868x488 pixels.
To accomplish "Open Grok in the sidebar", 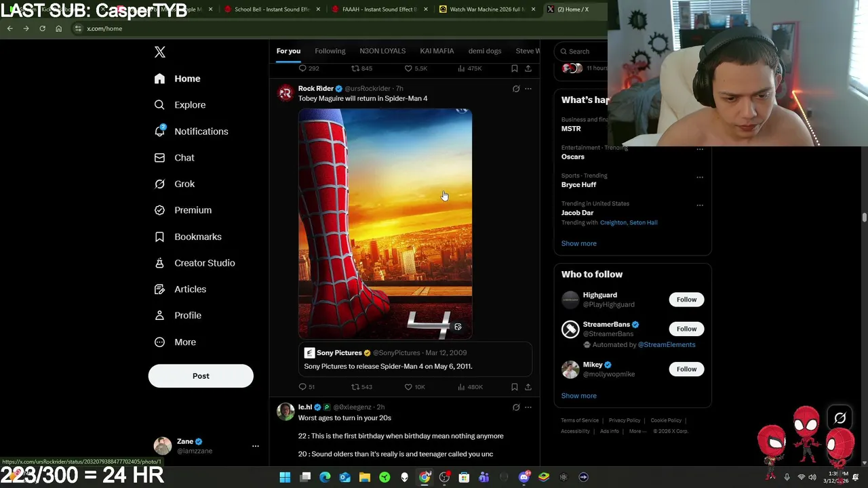I will (174, 184).
